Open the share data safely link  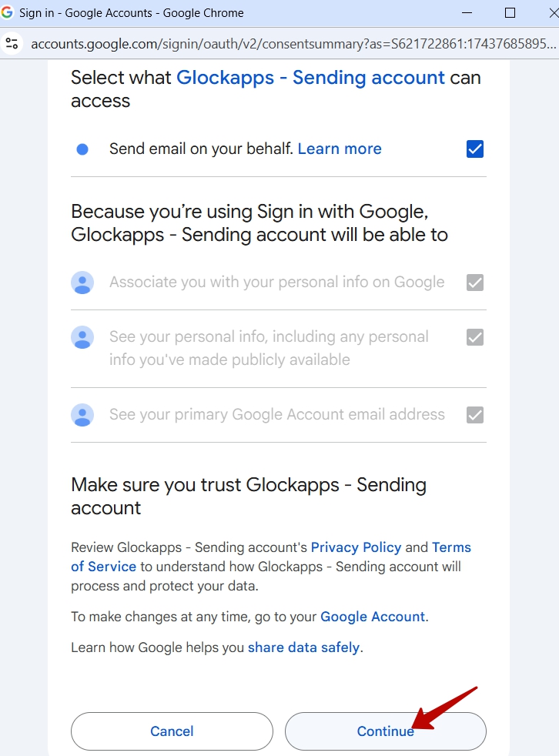(304, 647)
